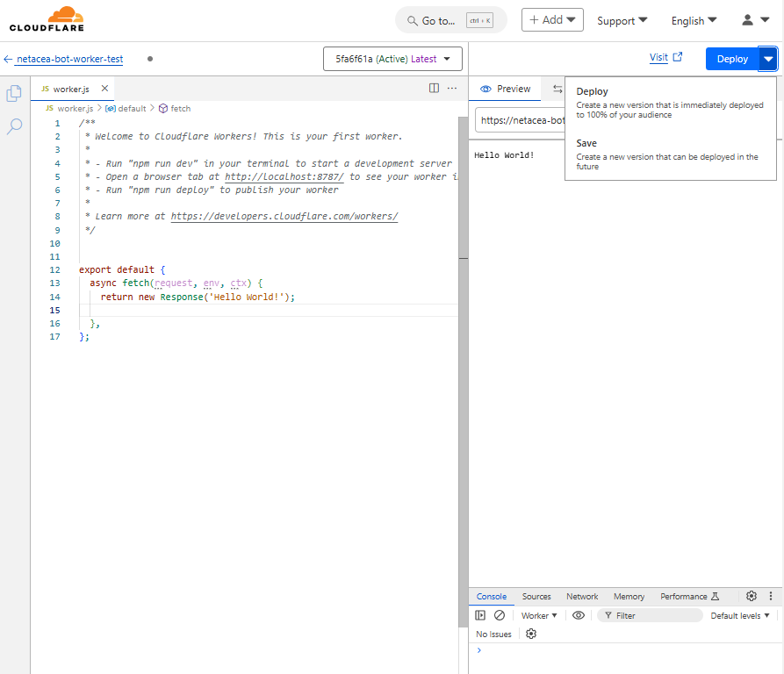This screenshot has width=784, height=674.
Task: Expand the version 5fa6f61a dropdown
Action: (x=392, y=59)
